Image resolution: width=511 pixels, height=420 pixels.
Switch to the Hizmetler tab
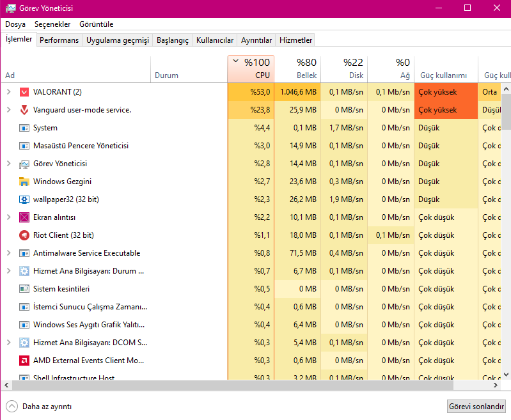pos(295,40)
